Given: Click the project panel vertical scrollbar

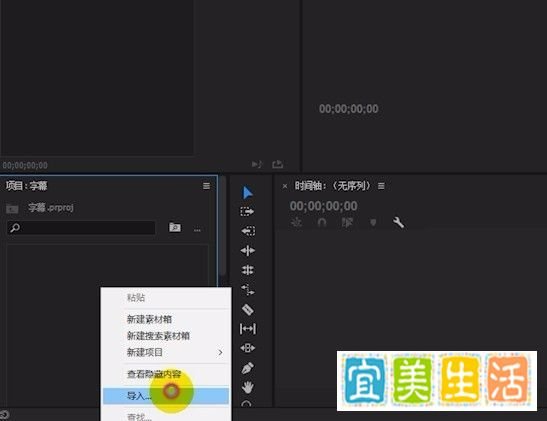Looking at the screenshot, I should click(223, 227).
